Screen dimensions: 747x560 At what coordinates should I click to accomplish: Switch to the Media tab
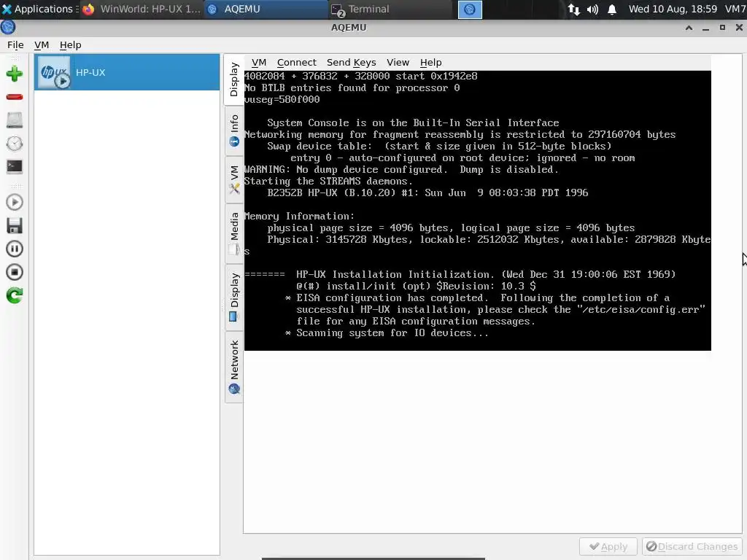click(234, 234)
